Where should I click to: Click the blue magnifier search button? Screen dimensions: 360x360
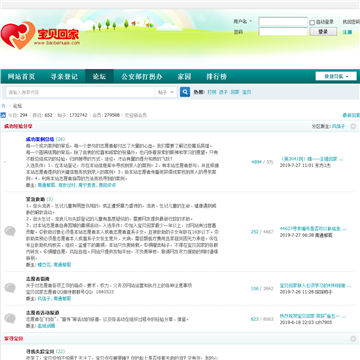pyautogui.click(x=185, y=92)
